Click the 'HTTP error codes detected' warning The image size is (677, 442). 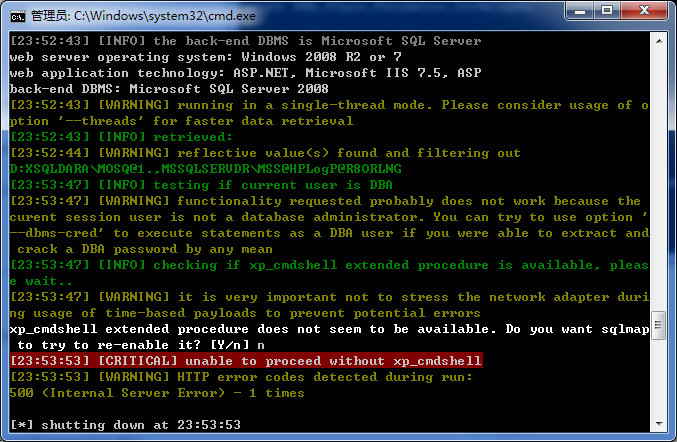coord(241,377)
